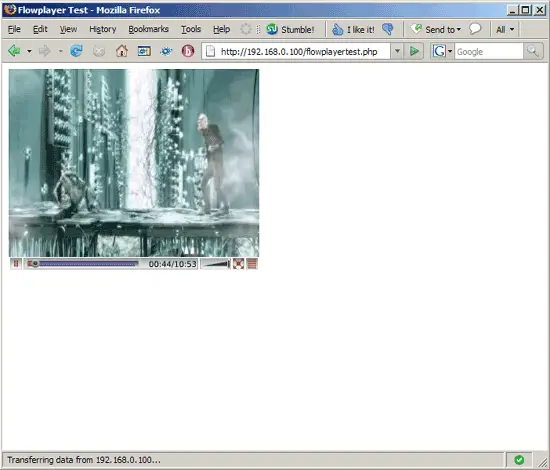The height and width of the screenshot is (470, 550).
Task: Minimize the Firefox window
Action: coord(512,10)
